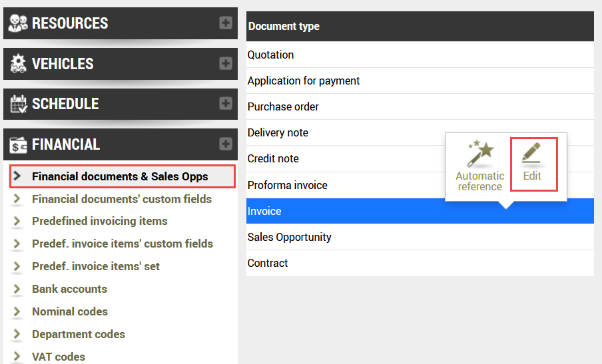Click chevron beside Predefined invoicing items
This screenshot has height=364, width=602.
(17, 221)
